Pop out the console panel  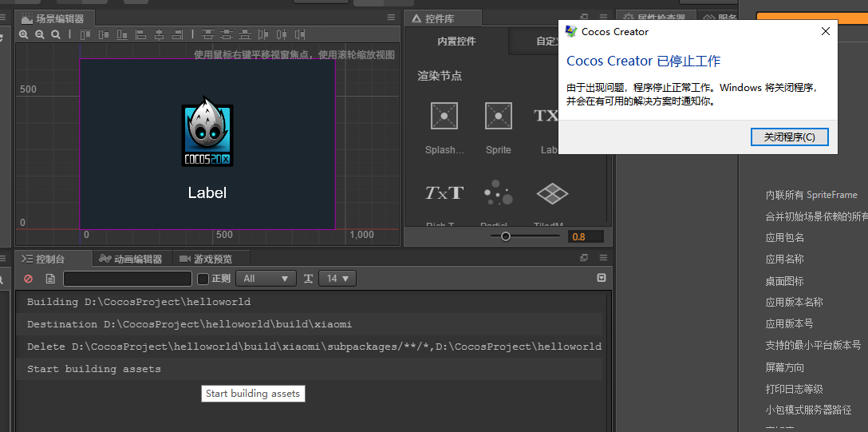click(583, 258)
